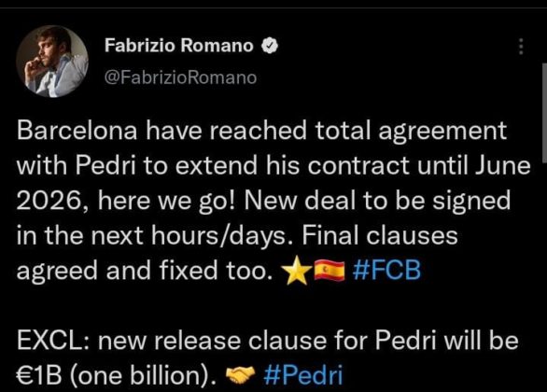
Task: Open the three-dot more options menu
Action: [521, 46]
